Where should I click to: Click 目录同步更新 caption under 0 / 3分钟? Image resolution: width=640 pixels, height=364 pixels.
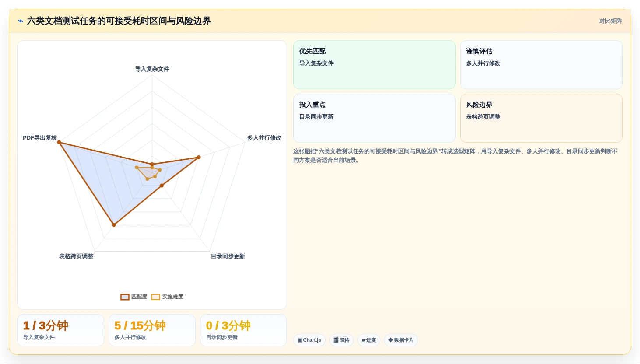[222, 337]
